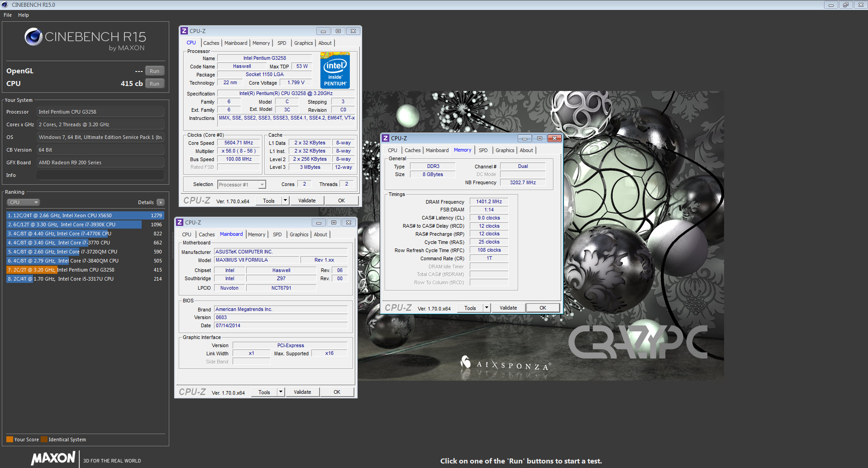The height and width of the screenshot is (468, 868).
Task: Select Caches tab in Mainboard window
Action: pyautogui.click(x=207, y=234)
